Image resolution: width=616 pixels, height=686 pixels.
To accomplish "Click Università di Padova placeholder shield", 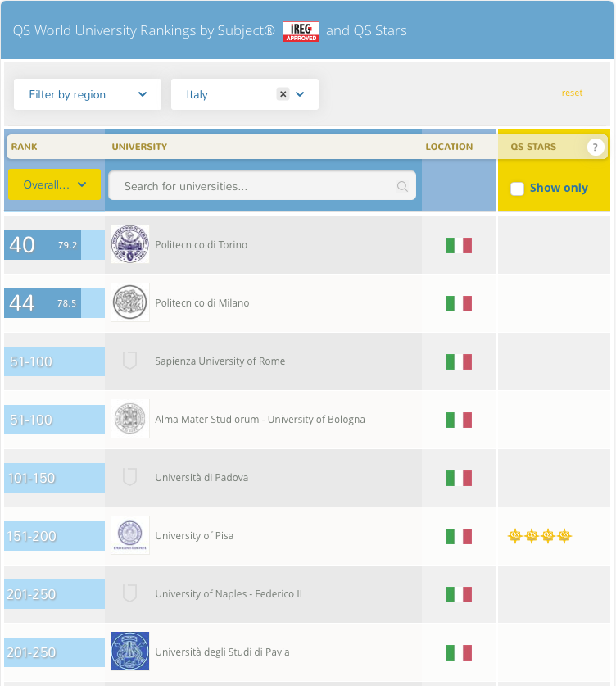I will pyautogui.click(x=130, y=477).
